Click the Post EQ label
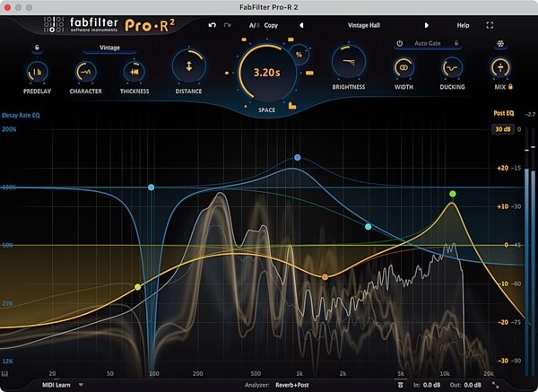The height and width of the screenshot is (392, 538). coord(504,113)
